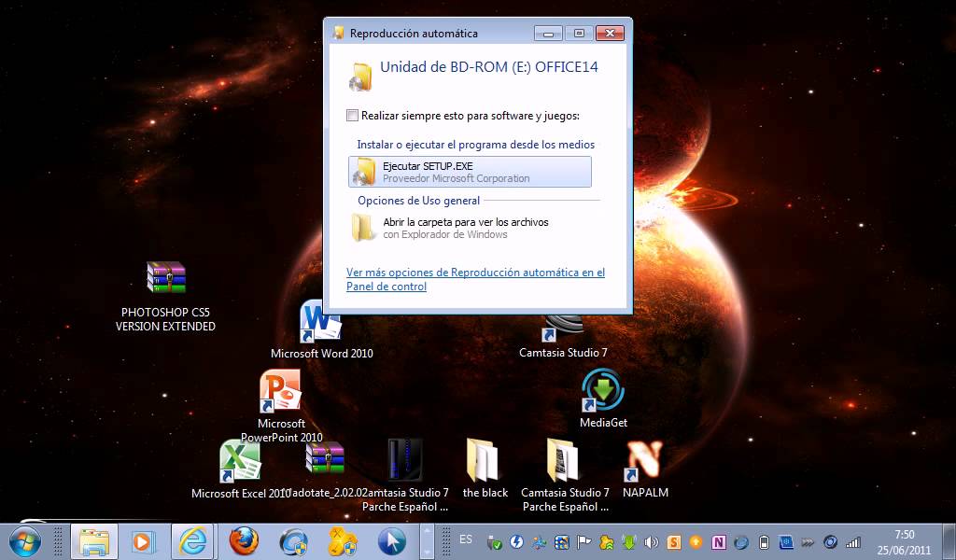Open the network signal bars tray icon
This screenshot has height=560, width=956.
[853, 541]
